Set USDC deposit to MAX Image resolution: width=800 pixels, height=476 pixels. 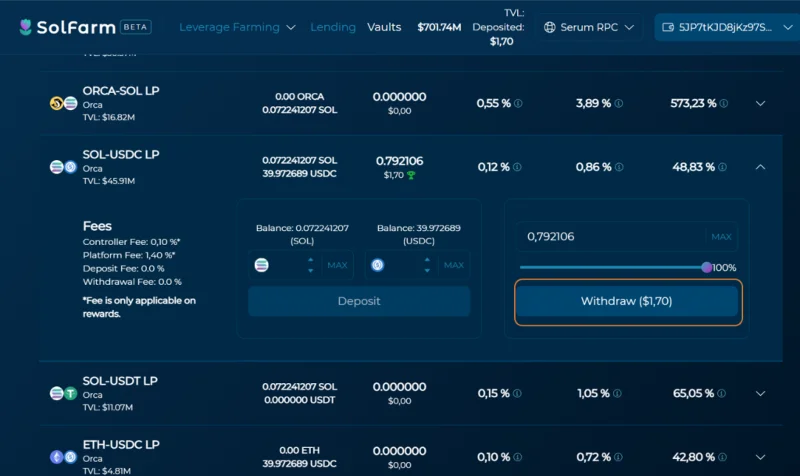pyautogui.click(x=454, y=265)
